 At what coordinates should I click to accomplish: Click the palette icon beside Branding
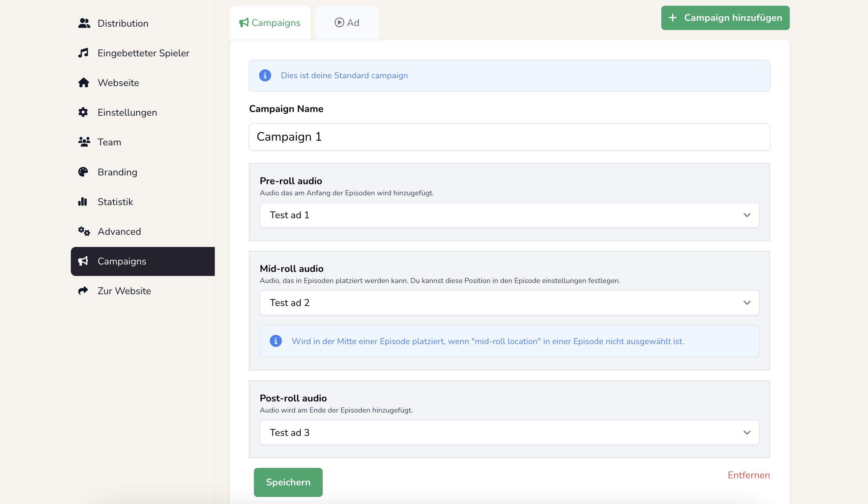click(83, 172)
